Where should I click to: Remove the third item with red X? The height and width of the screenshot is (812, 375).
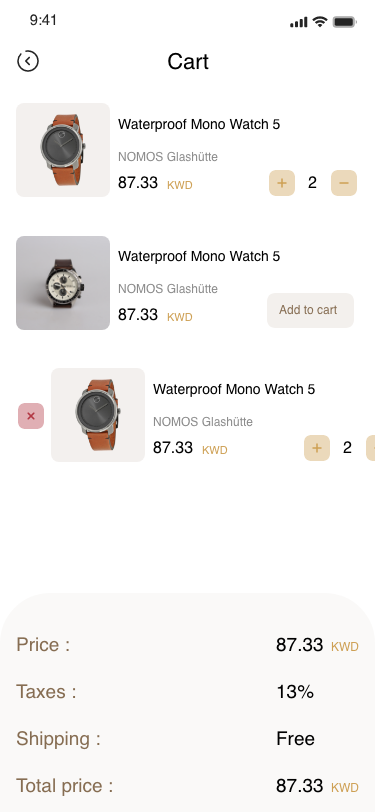coord(31,416)
